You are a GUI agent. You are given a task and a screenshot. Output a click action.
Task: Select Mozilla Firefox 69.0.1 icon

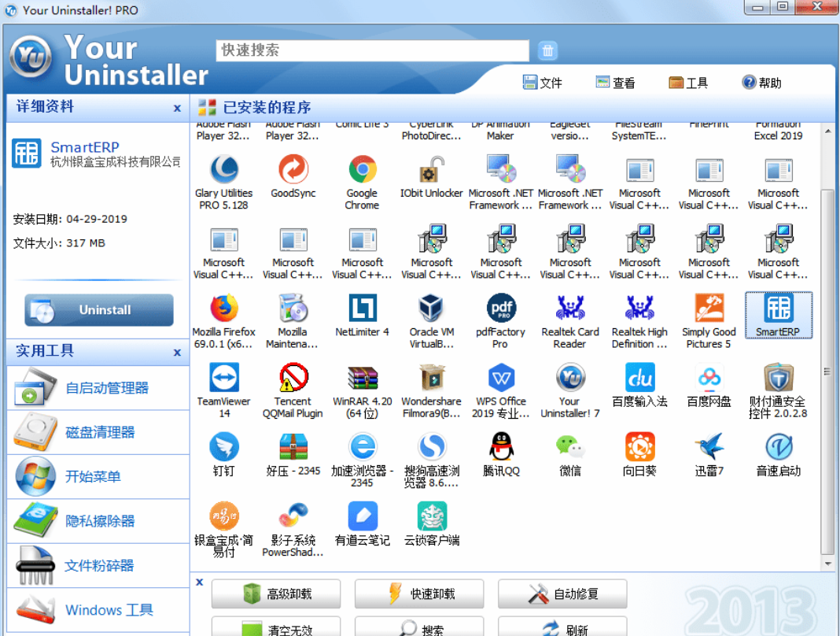(224, 309)
